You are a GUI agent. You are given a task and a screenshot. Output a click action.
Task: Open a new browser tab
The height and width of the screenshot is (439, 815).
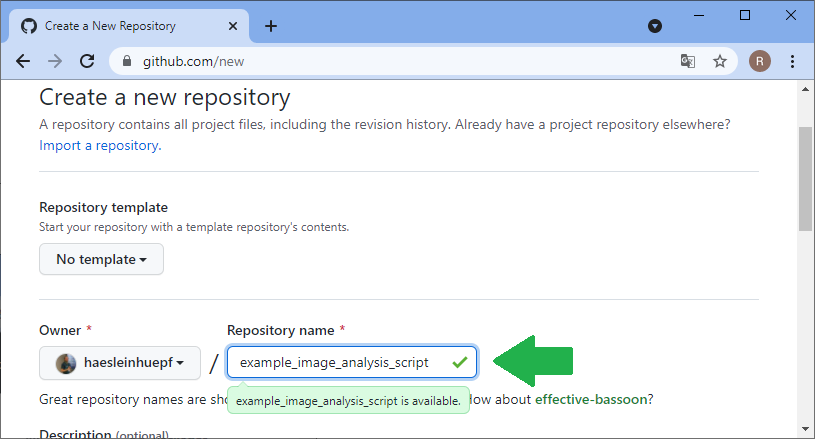click(270, 26)
